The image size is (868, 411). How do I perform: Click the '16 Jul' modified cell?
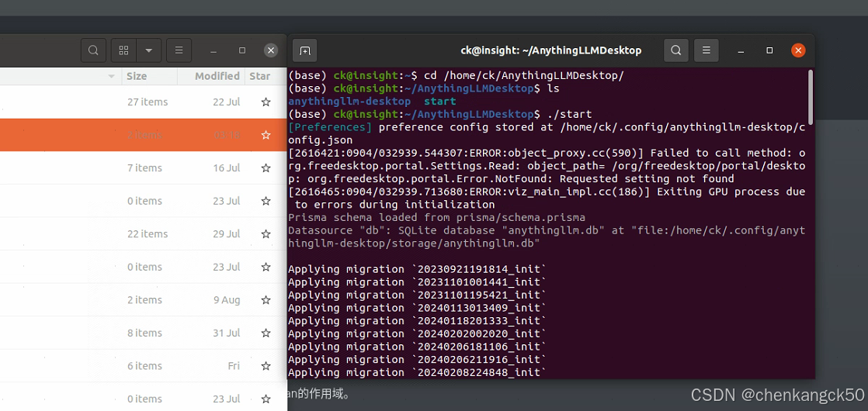pyautogui.click(x=227, y=168)
